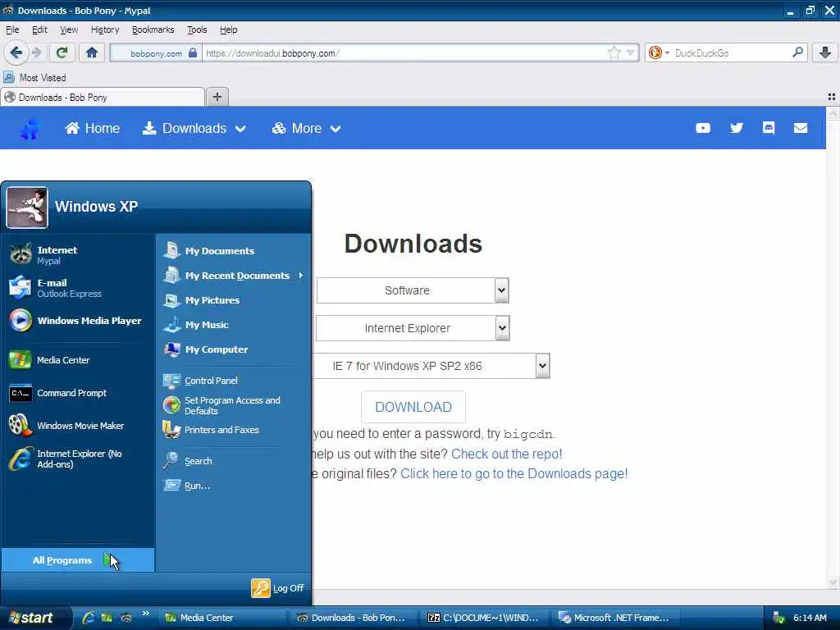This screenshot has height=630, width=840.
Task: Launch Mypal Internet from Start menu
Action: click(78, 255)
